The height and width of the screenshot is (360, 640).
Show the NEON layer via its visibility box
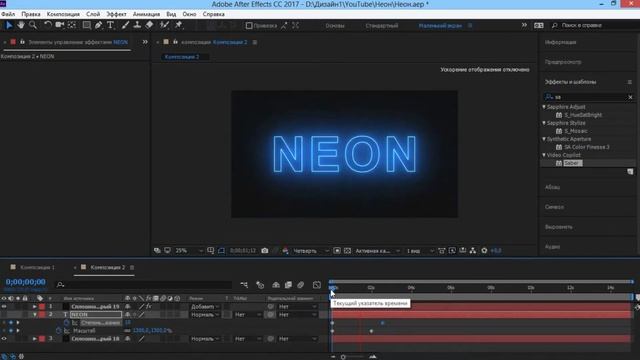point(4,315)
